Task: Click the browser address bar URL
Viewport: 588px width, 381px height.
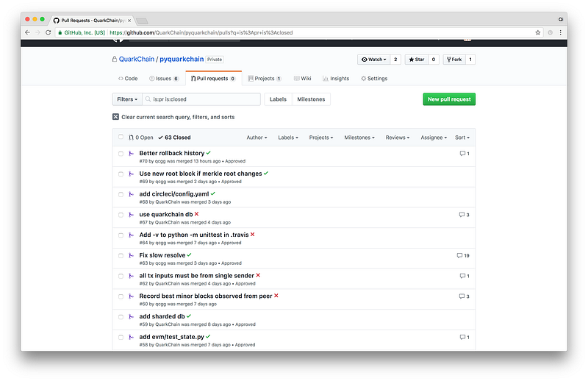Action: tap(201, 32)
